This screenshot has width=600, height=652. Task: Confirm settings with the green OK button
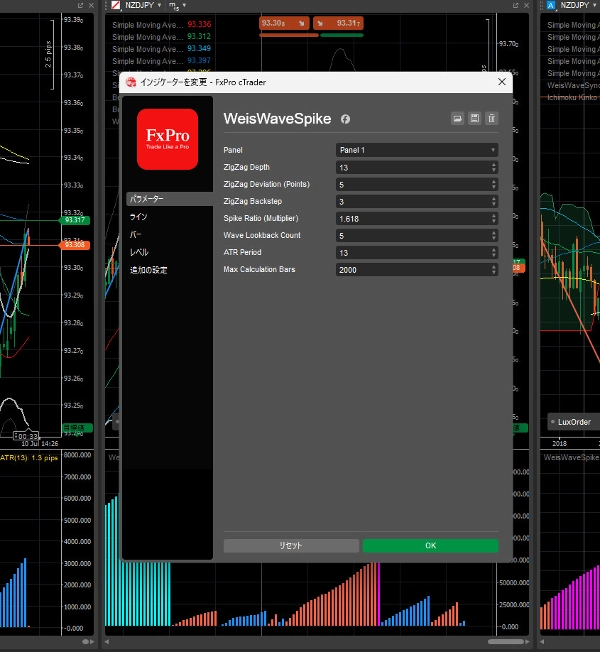coord(430,546)
